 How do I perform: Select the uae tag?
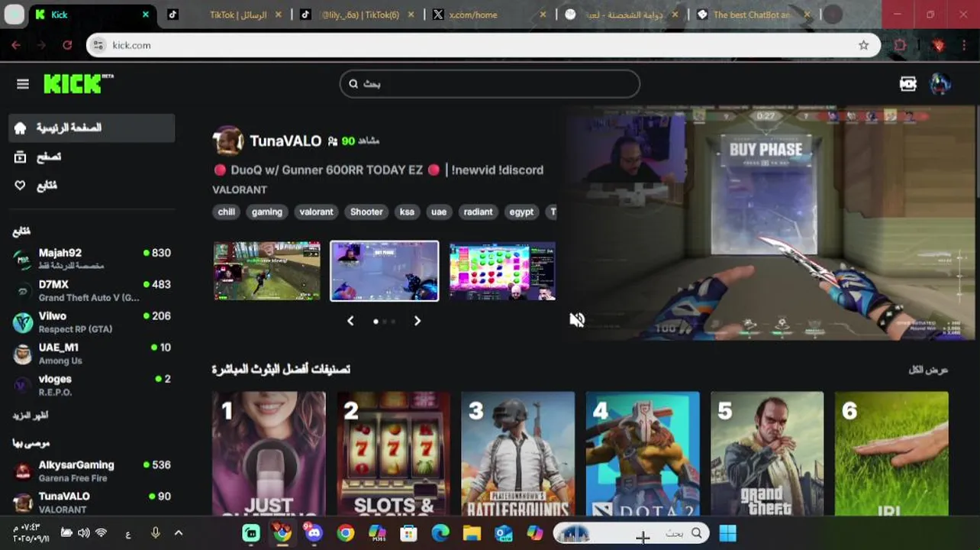439,212
